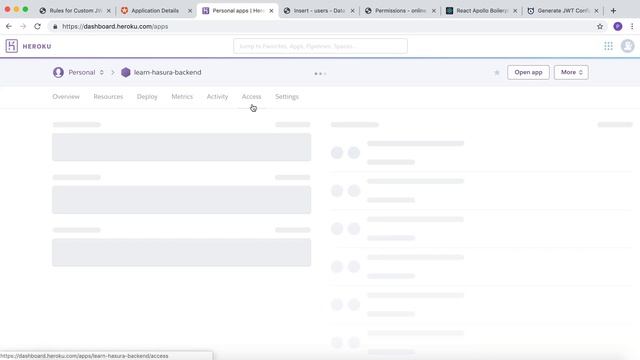640x360 pixels.
Task: Close the Rules for Custom JWT tab
Action: point(109,11)
